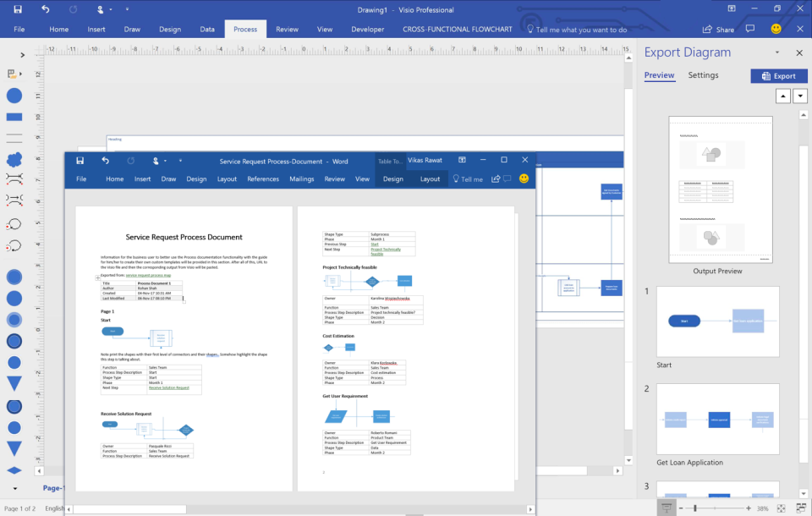Click the Save icon in Word's Quick Access toolbar
This screenshot has height=516, width=812.
79,160
